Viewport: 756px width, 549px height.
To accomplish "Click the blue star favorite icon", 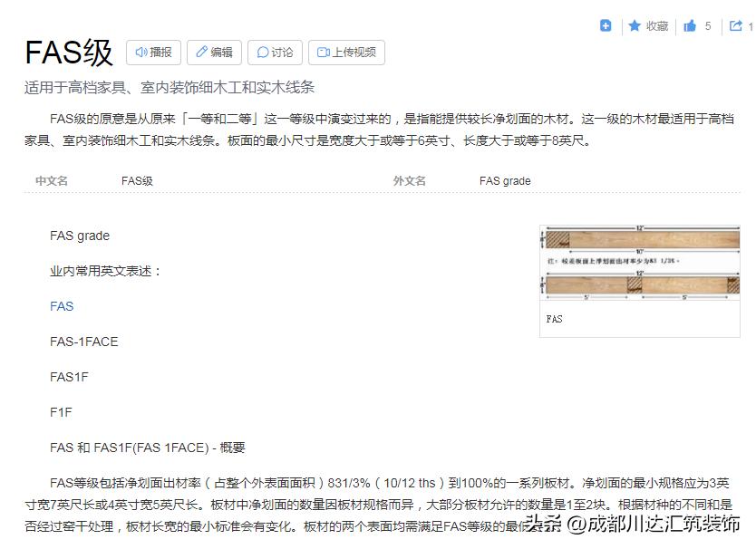I will click(635, 25).
